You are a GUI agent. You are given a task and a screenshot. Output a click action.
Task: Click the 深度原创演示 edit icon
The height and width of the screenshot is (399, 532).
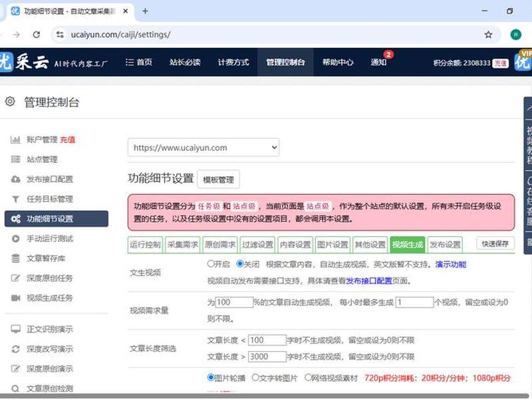coord(15,368)
